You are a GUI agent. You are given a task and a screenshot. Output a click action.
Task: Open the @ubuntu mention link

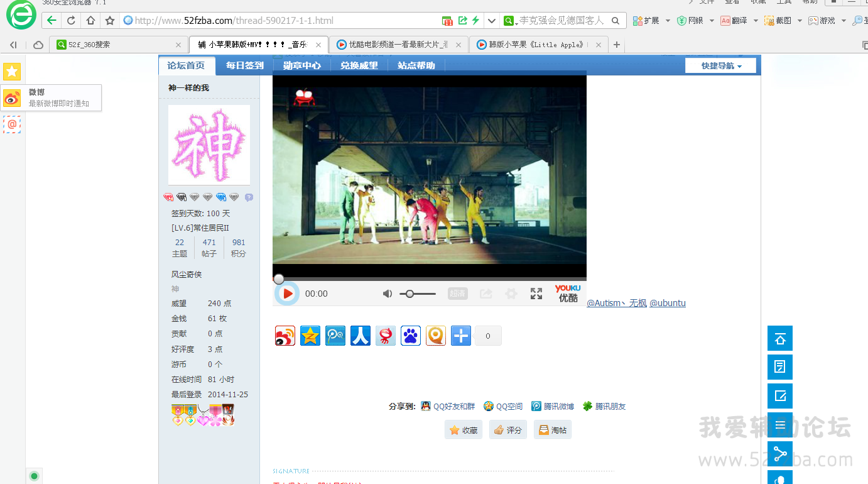coord(668,303)
